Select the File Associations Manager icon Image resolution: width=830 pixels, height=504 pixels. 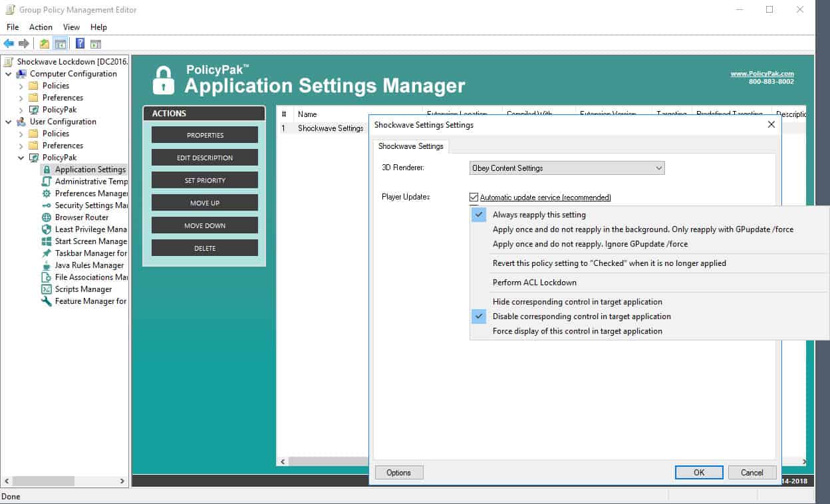click(47, 277)
